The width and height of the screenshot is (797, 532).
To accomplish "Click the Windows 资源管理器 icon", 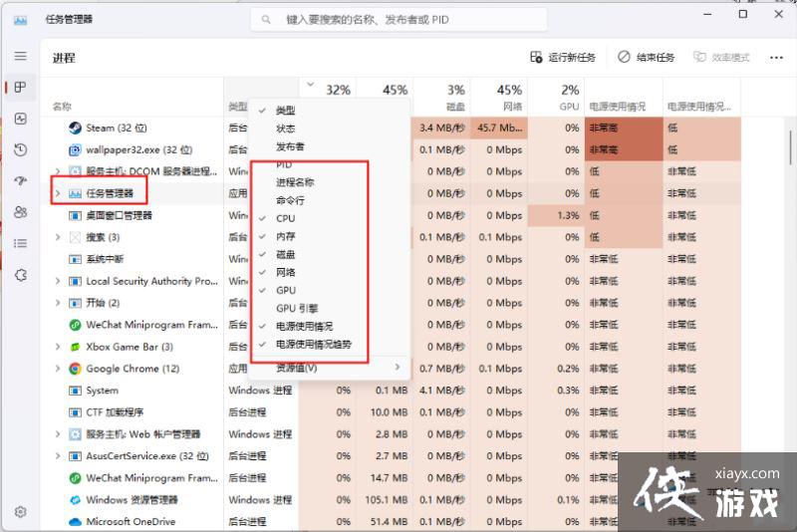I will (x=75, y=500).
